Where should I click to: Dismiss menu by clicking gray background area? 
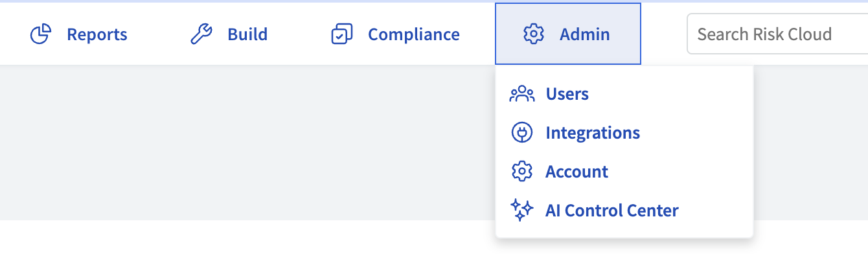[246, 143]
